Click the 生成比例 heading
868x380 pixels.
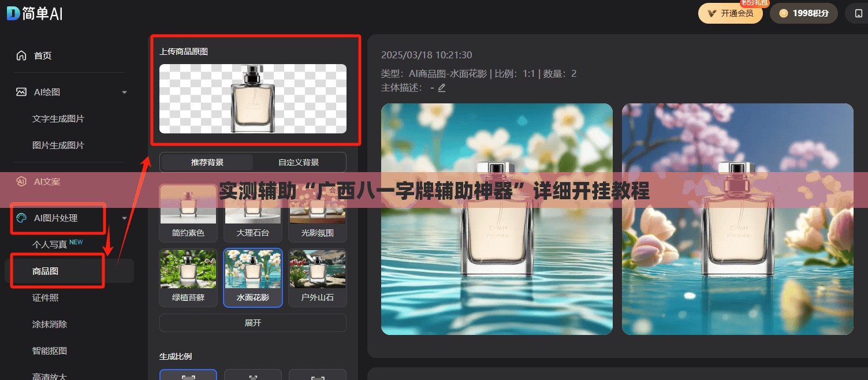(x=176, y=356)
